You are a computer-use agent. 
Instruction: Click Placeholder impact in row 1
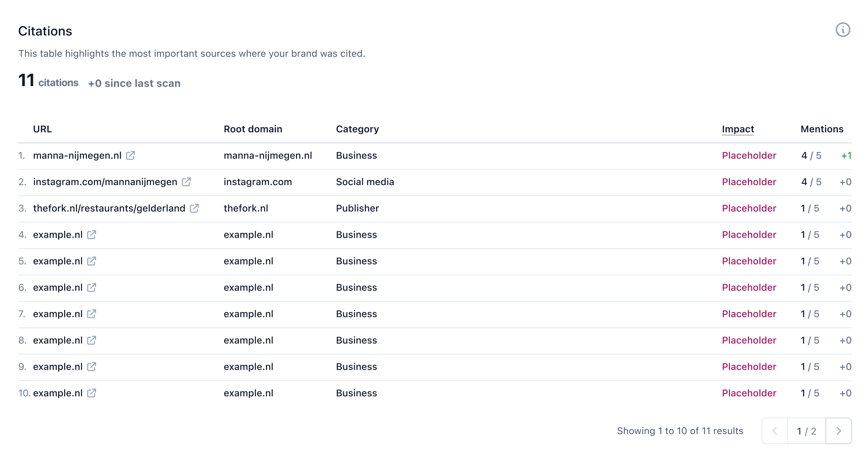coord(749,155)
